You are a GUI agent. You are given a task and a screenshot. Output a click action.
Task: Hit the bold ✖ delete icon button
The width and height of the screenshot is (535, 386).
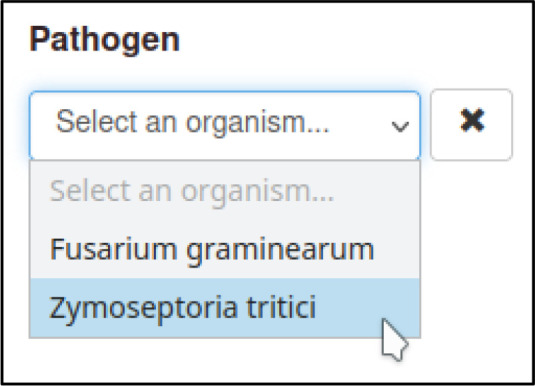[x=471, y=125]
